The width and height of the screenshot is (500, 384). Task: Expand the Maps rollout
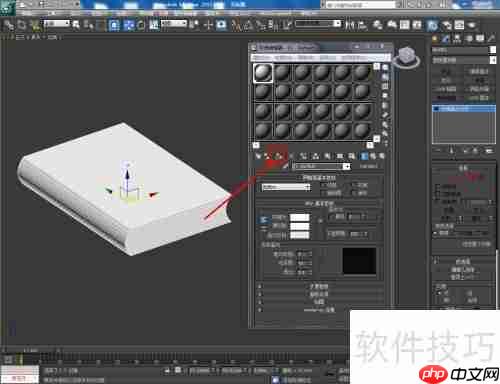[x=319, y=302]
